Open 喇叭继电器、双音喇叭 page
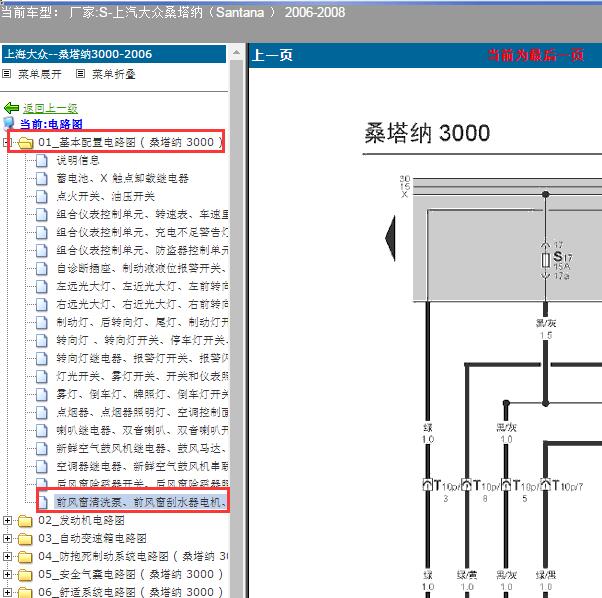 pos(142,430)
